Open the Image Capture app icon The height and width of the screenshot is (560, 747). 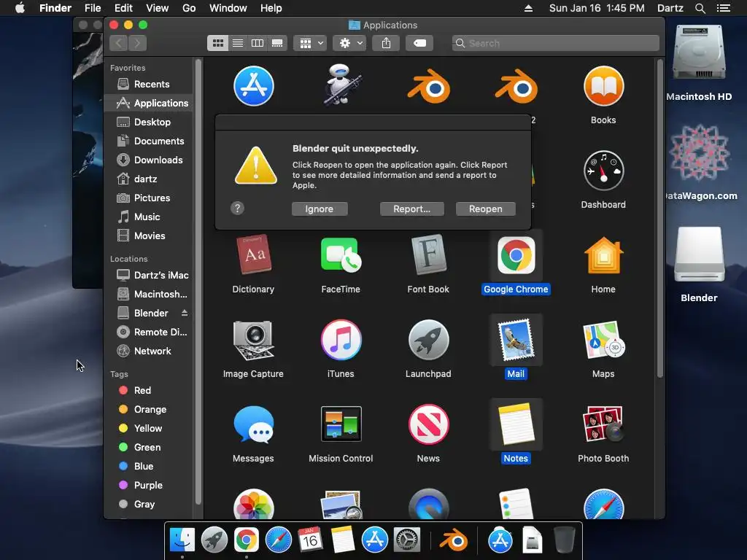point(253,340)
